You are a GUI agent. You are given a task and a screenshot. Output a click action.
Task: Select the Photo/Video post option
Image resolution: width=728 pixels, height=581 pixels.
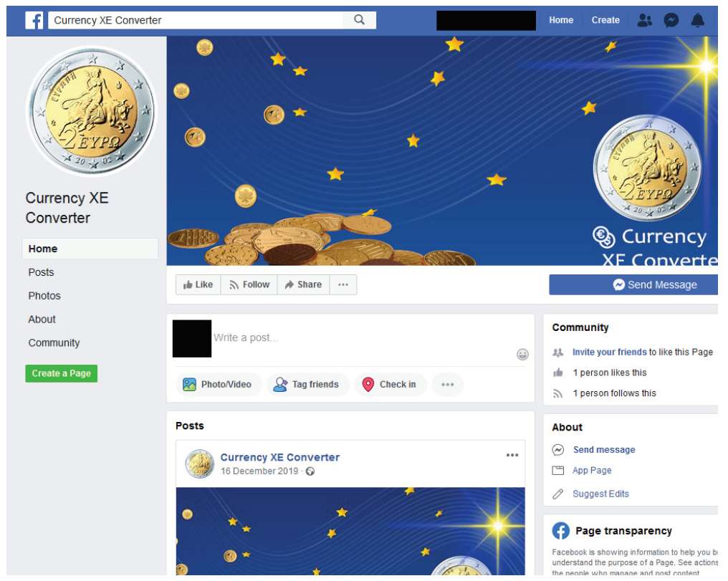point(219,384)
